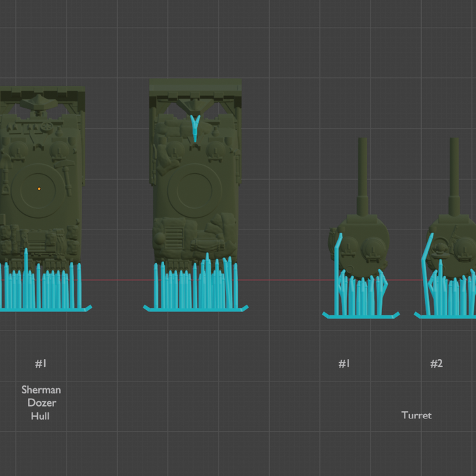
Task: Click the Turret text label
Action: tap(416, 415)
